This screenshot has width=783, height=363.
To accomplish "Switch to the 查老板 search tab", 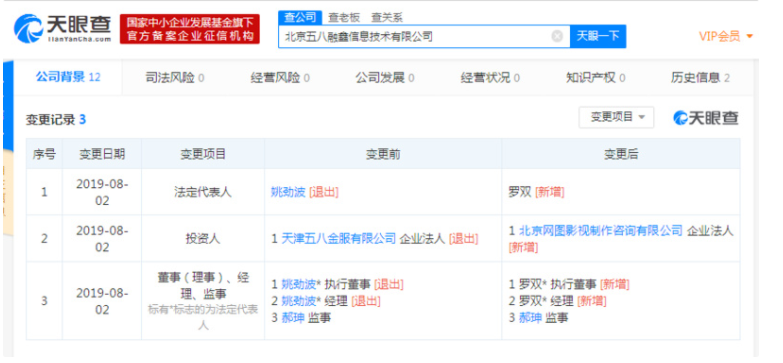I will 344,17.
